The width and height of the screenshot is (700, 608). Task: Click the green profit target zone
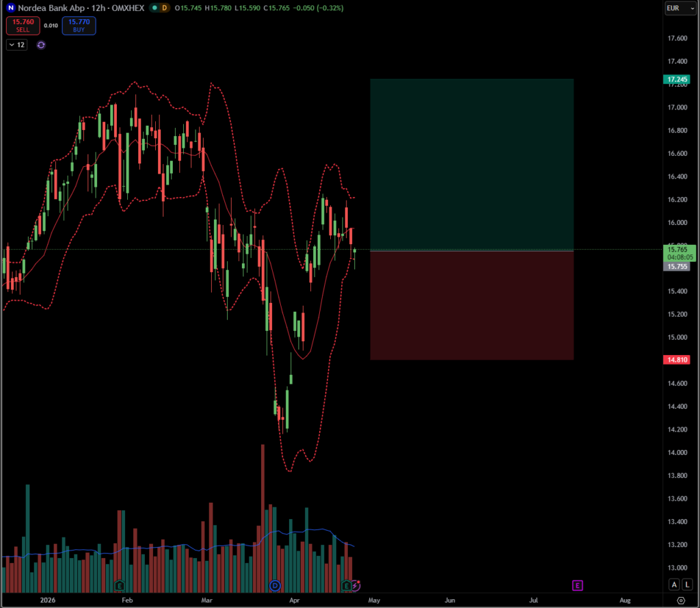click(x=471, y=164)
